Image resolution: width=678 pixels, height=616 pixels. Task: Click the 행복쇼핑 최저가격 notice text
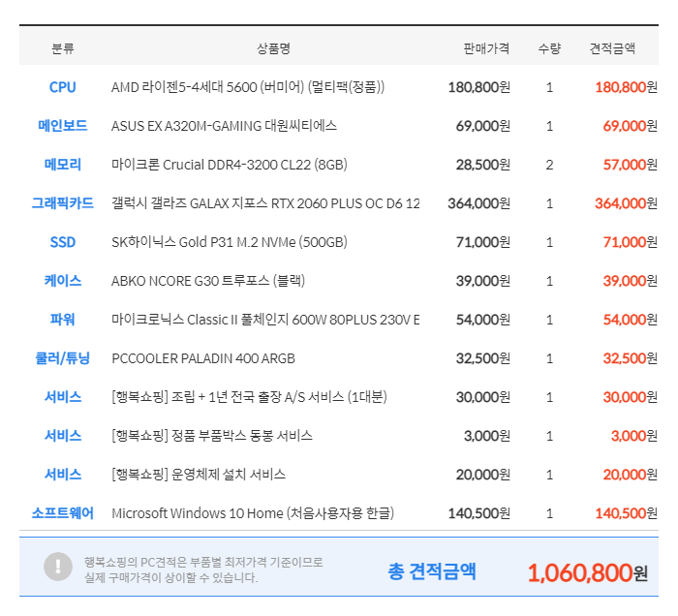point(203,570)
